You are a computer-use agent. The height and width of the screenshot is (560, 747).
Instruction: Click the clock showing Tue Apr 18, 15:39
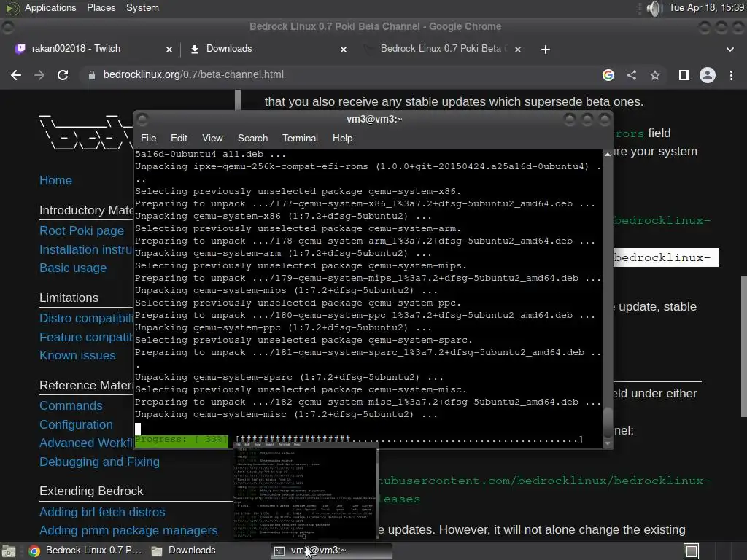coord(706,7)
